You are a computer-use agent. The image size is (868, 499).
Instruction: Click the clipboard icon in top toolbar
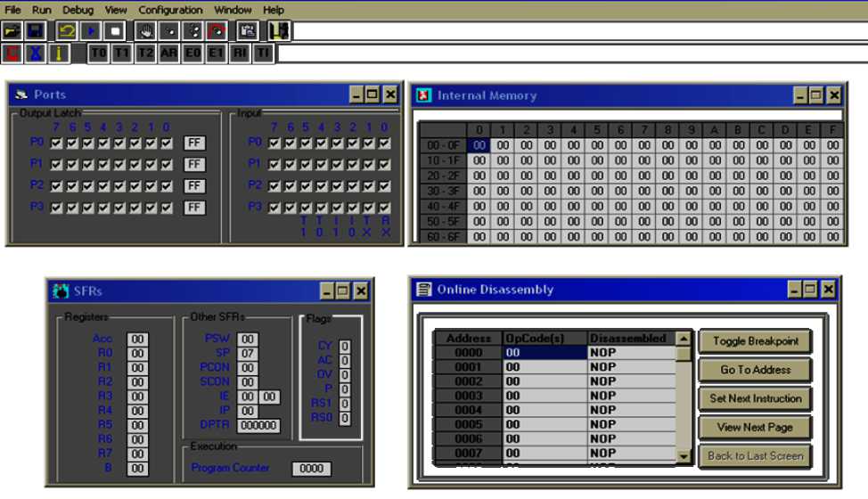pos(248,31)
